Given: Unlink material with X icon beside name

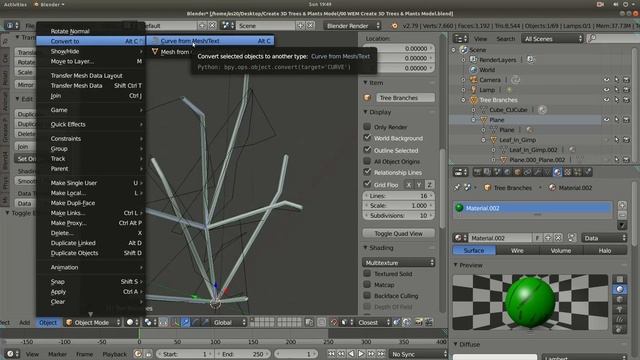Looking at the screenshot, I should [x=558, y=238].
